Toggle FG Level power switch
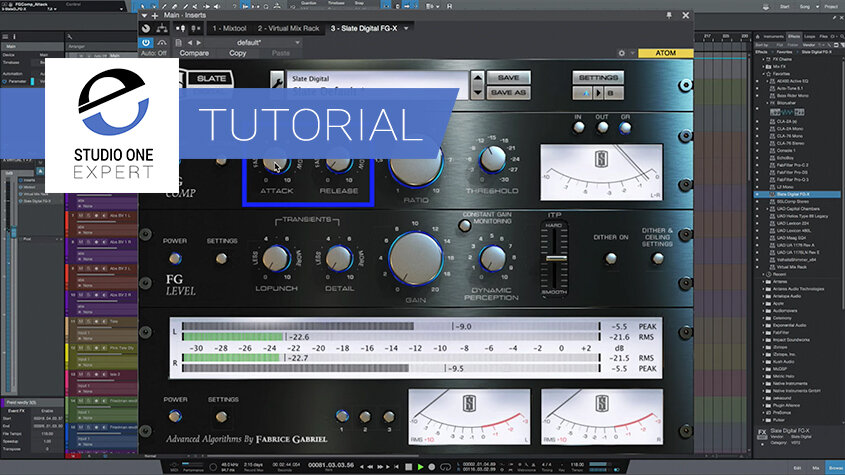The height and width of the screenshot is (475, 845). [175, 258]
